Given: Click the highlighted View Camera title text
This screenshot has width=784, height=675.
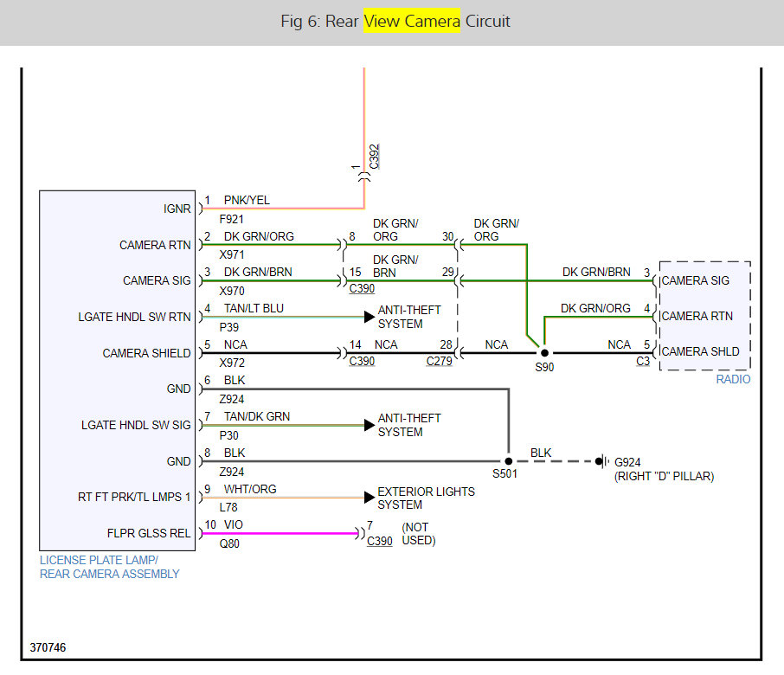Looking at the screenshot, I should click(412, 21).
